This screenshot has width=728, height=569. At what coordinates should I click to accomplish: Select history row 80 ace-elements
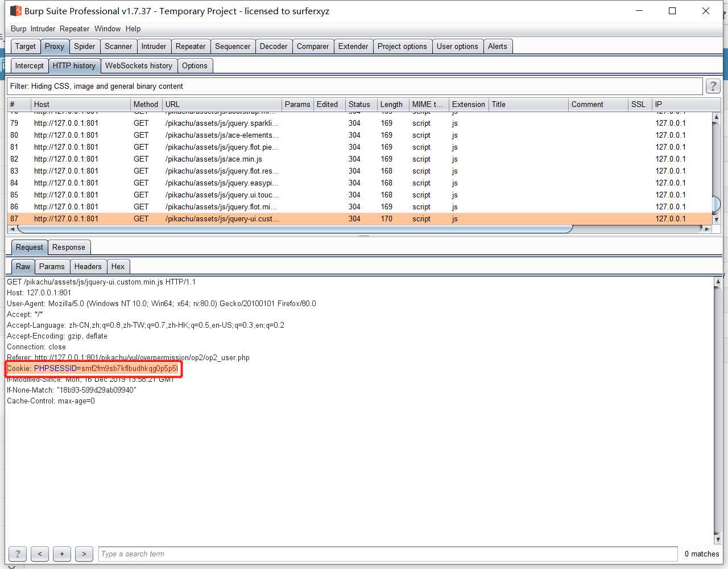point(359,135)
